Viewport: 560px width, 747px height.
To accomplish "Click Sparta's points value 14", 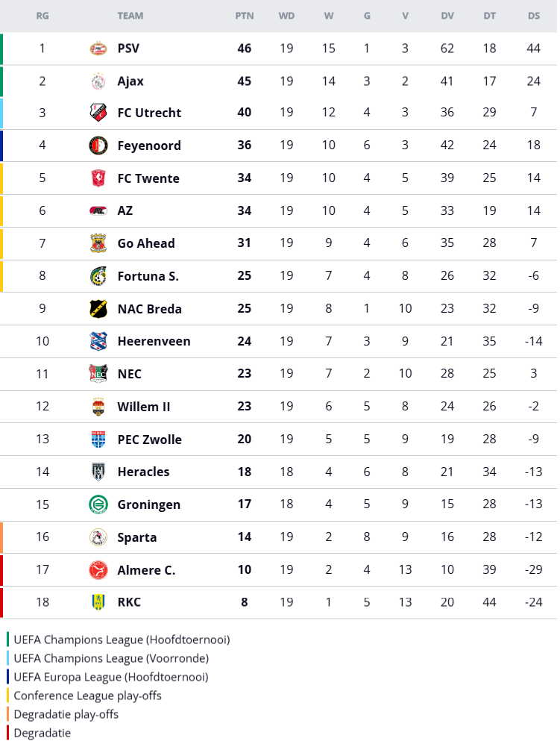I will coord(244,537).
